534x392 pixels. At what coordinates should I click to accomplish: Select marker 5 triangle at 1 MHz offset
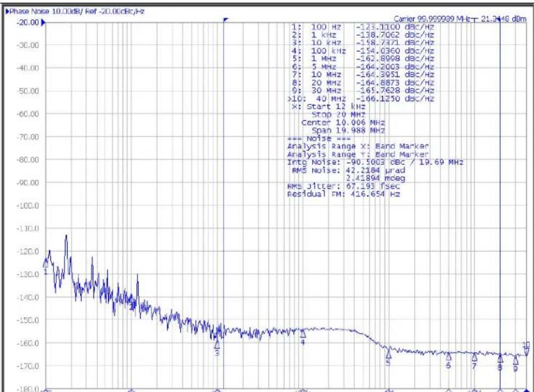pyautogui.click(x=388, y=354)
